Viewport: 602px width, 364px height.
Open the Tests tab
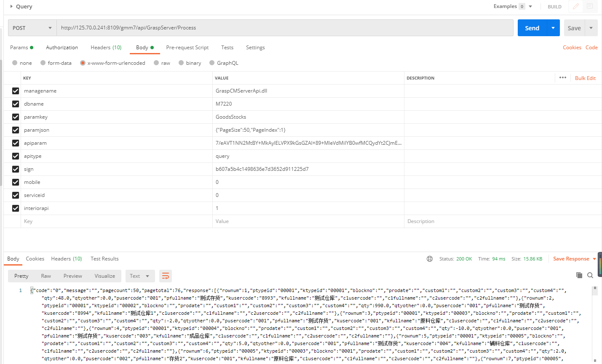click(227, 48)
